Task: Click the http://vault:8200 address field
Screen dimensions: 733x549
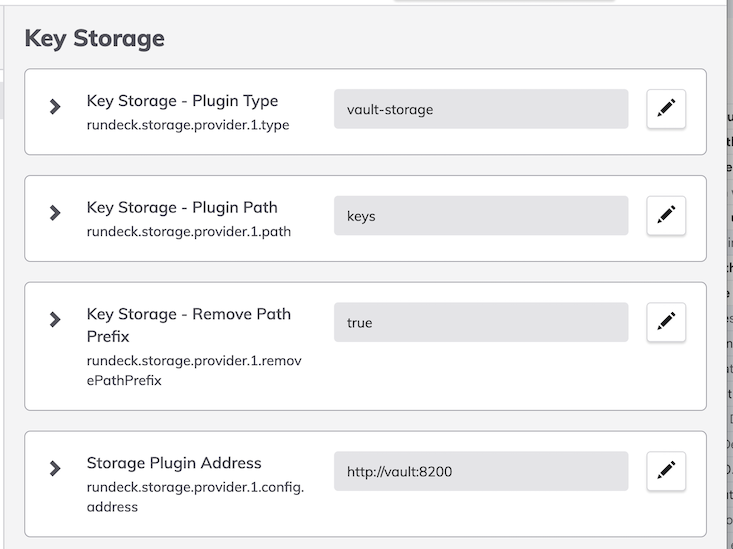Action: tap(481, 471)
